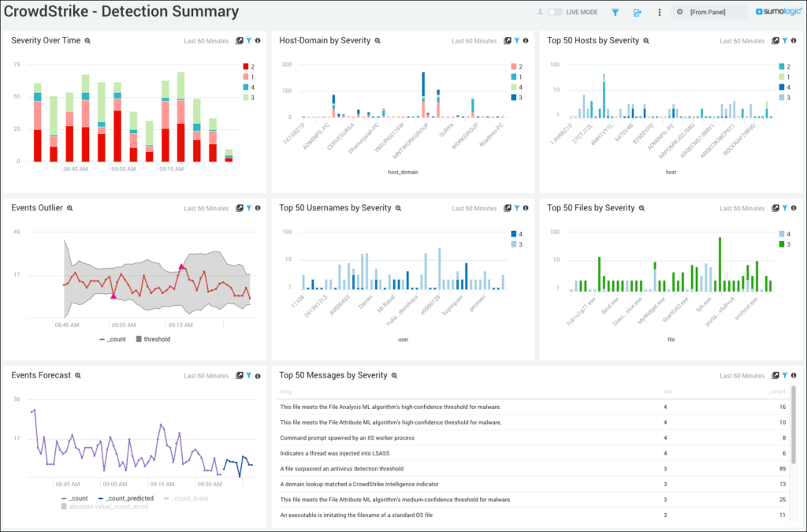Viewport: 807px width, 532px height.
Task: Select row 'Command prompt spawned by an IIS worker process'
Action: (534, 438)
